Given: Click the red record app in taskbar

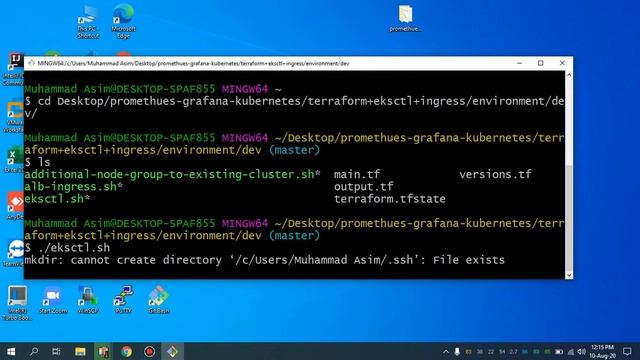Looking at the screenshot, I should point(149,351).
